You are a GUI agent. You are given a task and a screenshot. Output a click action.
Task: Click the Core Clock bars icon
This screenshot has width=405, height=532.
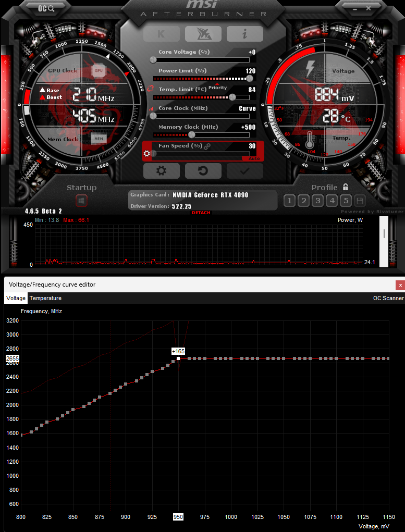click(151, 108)
